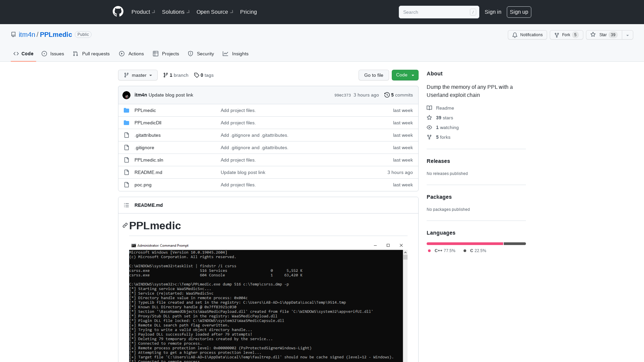This screenshot has height=362, width=644.
Task: Select the Projects tab
Action: tap(166, 54)
